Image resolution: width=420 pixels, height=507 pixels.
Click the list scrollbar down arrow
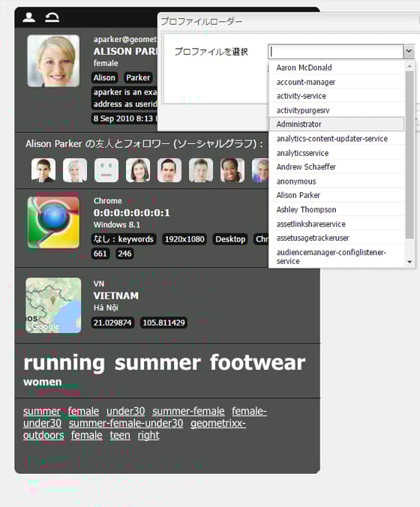coord(409,262)
